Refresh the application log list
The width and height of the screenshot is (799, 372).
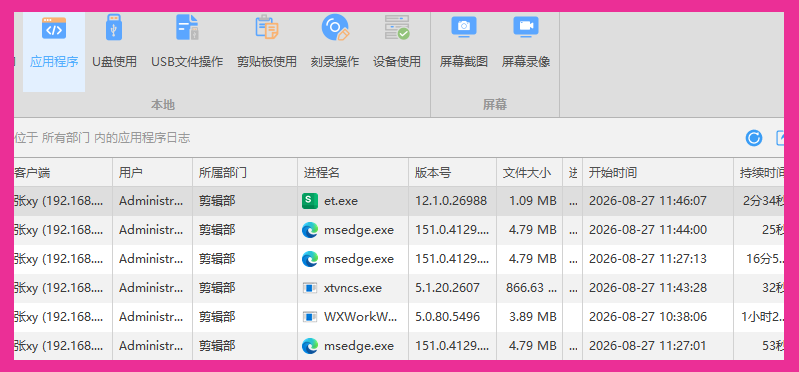[x=754, y=138]
